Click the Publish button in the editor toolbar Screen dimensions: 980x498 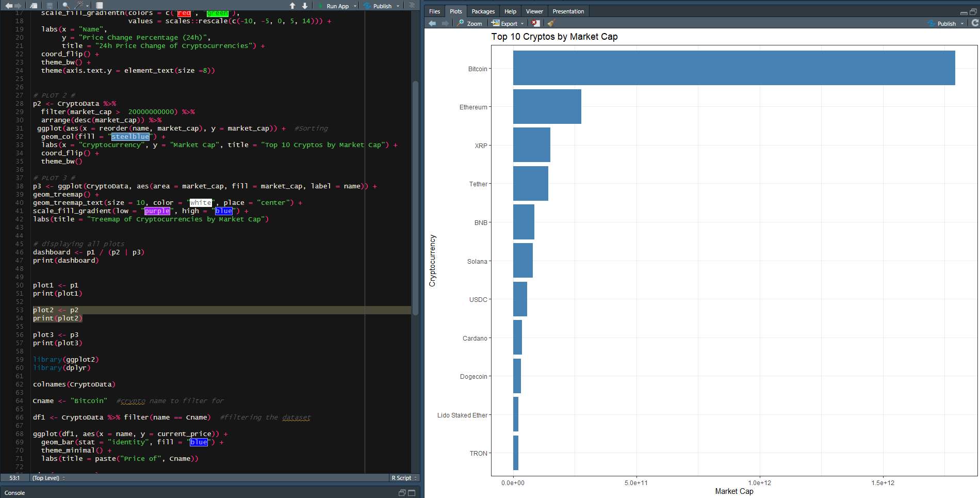381,6
